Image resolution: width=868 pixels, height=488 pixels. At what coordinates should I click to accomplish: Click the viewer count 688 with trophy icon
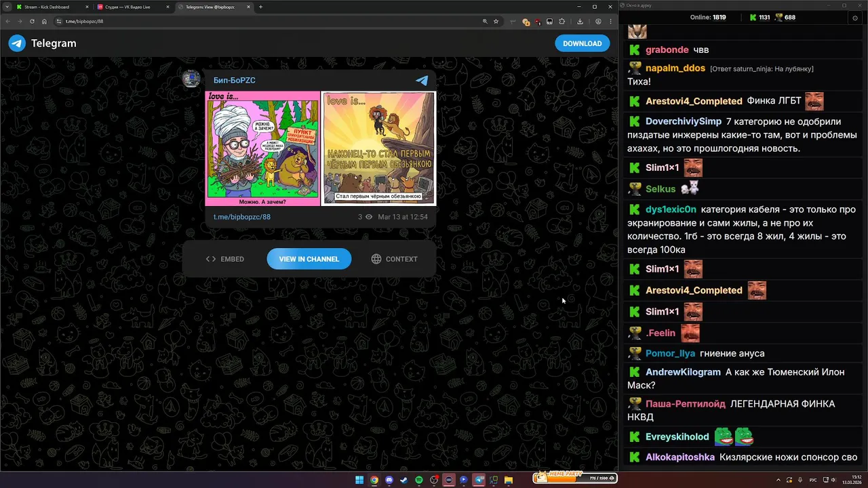click(785, 18)
